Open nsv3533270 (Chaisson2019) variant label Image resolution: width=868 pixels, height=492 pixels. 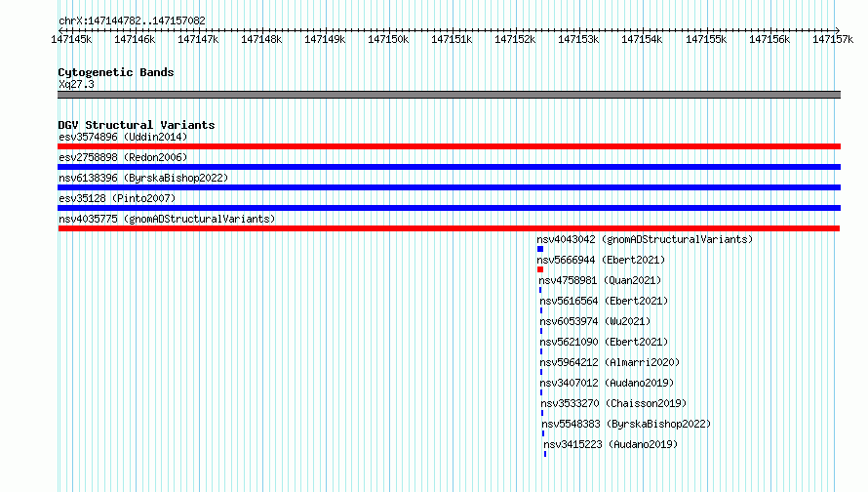[613, 403]
